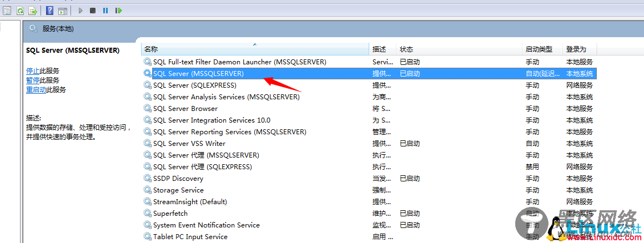
Task: Select the SSDP Discovery service name
Action: tap(178, 178)
